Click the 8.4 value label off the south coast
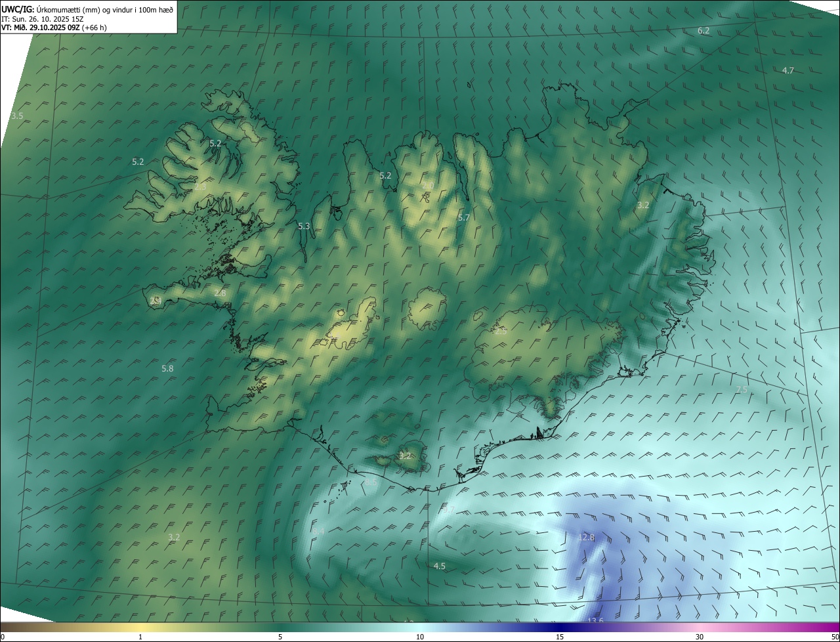The width and height of the screenshot is (840, 642). tap(318, 530)
